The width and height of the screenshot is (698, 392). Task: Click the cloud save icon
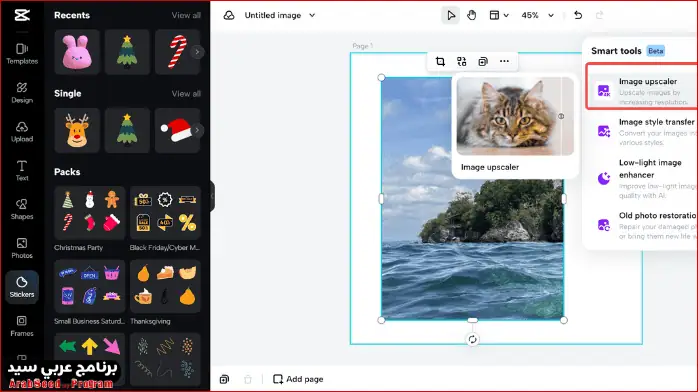(x=229, y=15)
